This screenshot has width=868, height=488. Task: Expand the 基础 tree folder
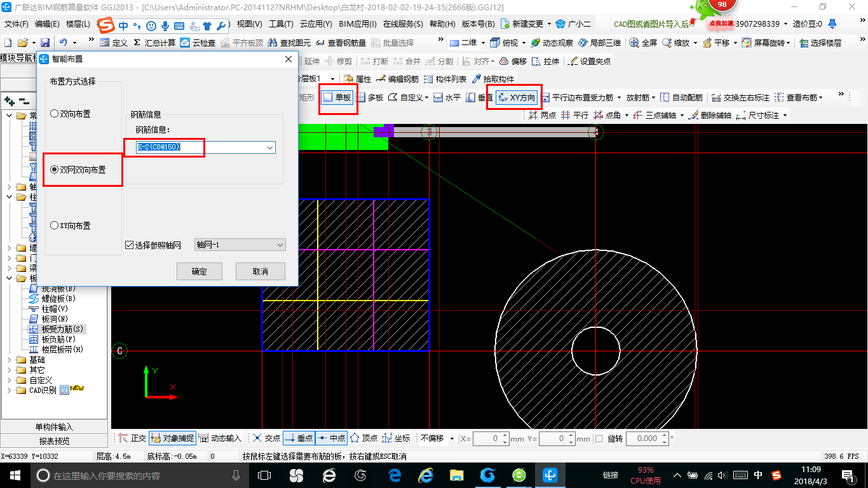point(9,360)
